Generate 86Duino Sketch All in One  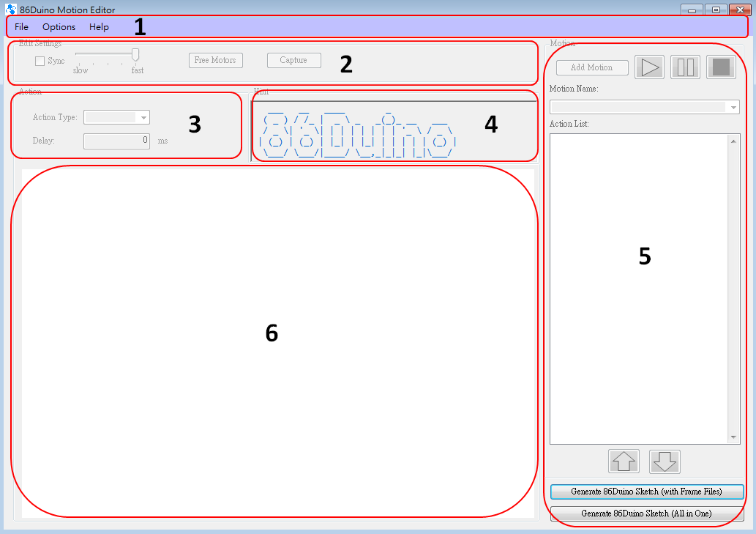point(646,513)
